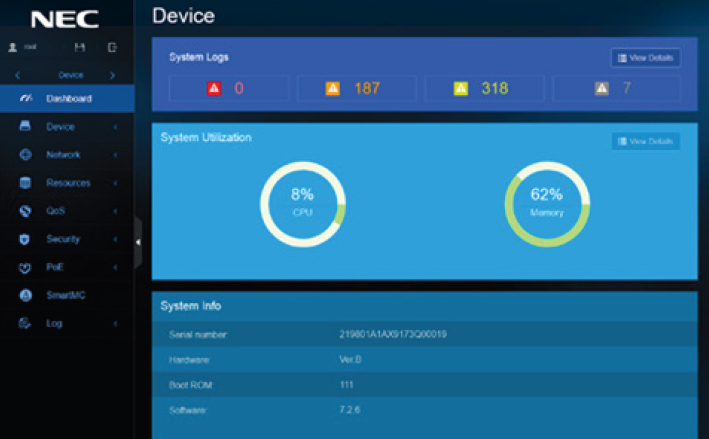Expand the Log submenu arrow
Screen dimensions: 709x439
coord(115,324)
